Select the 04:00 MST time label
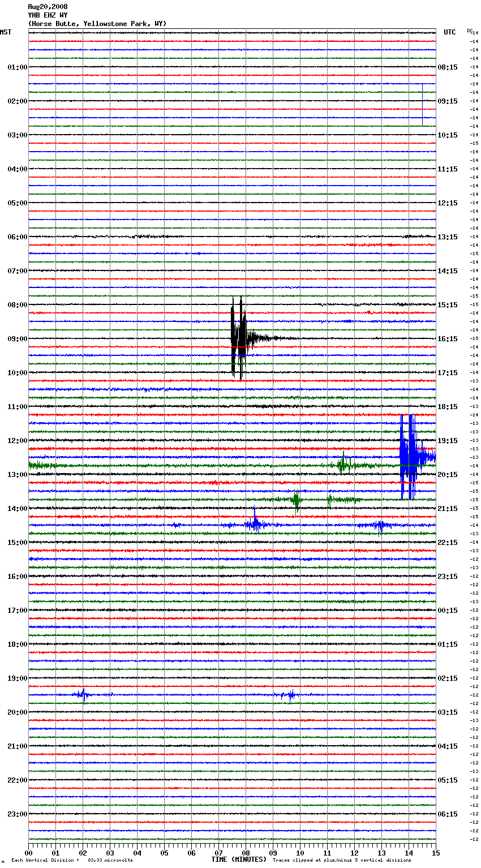The image size is (481, 868). click(17, 169)
